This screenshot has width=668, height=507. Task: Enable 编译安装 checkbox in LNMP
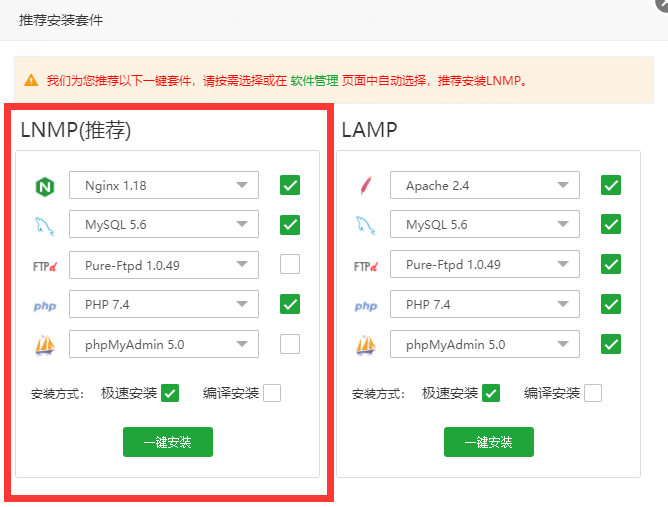click(x=272, y=393)
